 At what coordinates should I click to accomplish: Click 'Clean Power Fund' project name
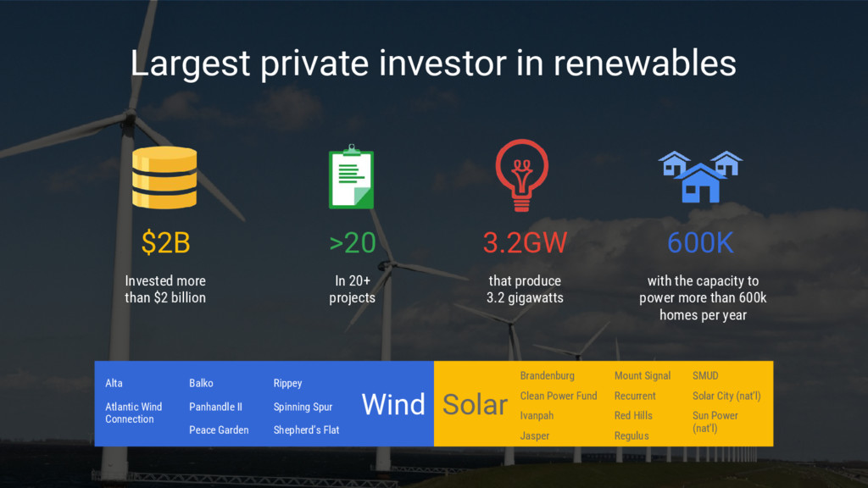[559, 396]
